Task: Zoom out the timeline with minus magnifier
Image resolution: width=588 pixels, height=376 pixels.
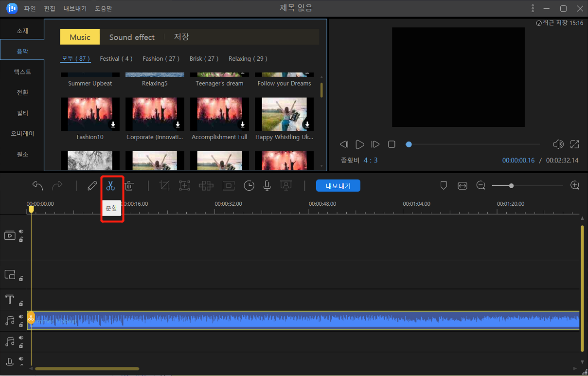Action: tap(481, 186)
